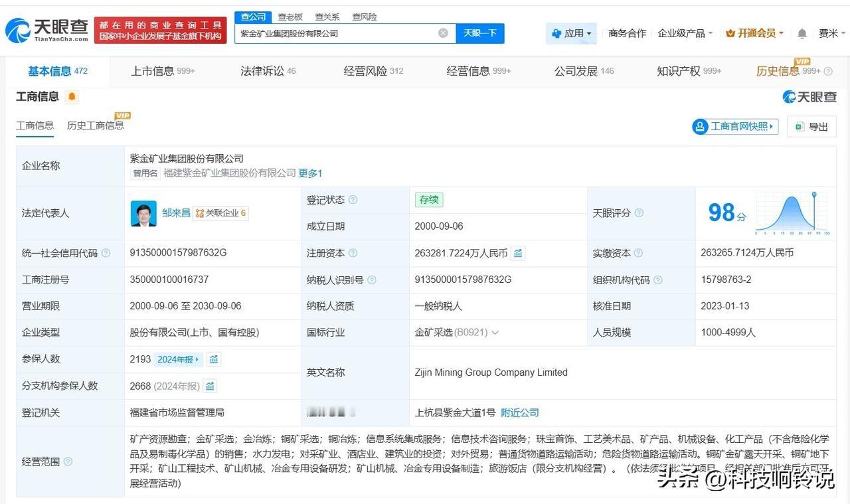This screenshot has height=504, width=850.
Task: Clear search box using the × icon
Action: click(442, 33)
